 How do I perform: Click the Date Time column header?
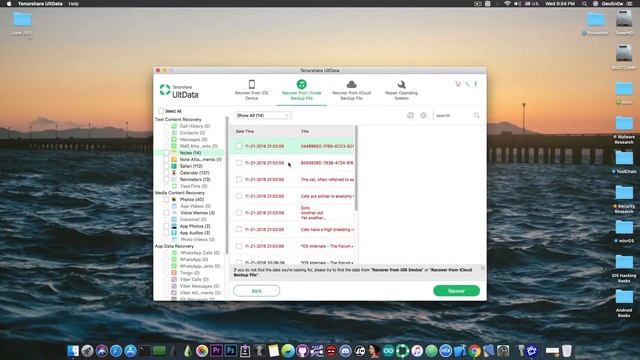tap(244, 131)
